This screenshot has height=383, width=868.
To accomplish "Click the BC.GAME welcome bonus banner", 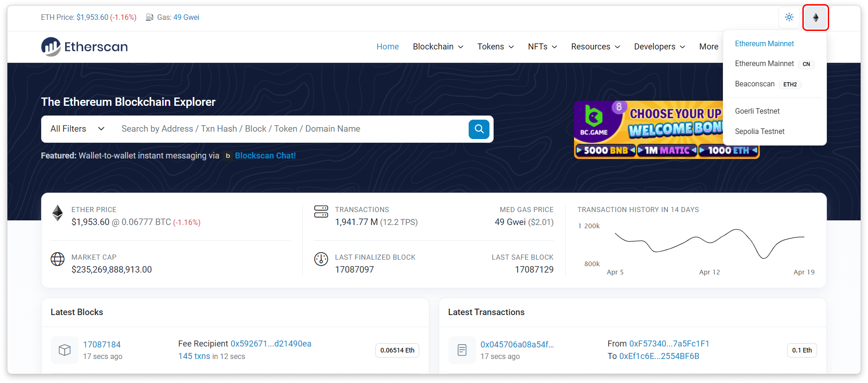I will coord(648,130).
